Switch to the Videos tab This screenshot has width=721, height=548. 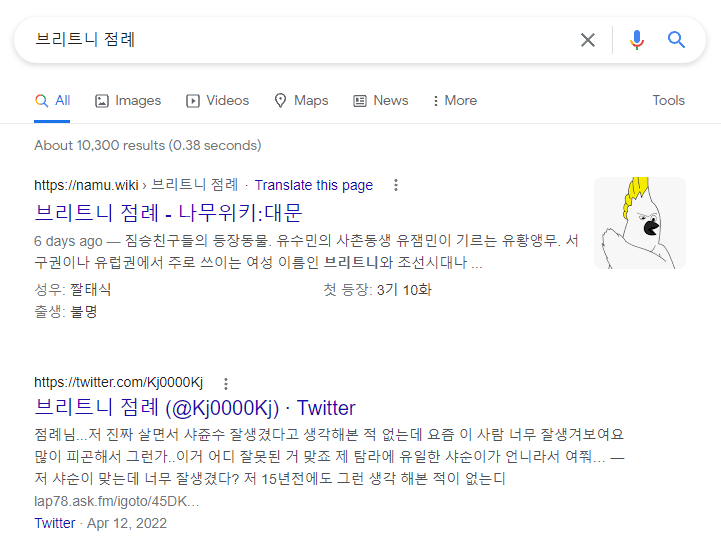[217, 100]
